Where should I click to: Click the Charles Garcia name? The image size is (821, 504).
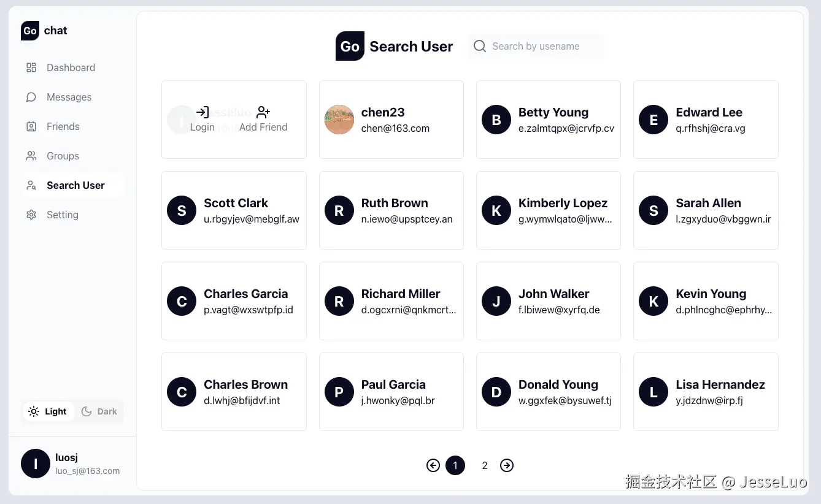[x=245, y=294]
